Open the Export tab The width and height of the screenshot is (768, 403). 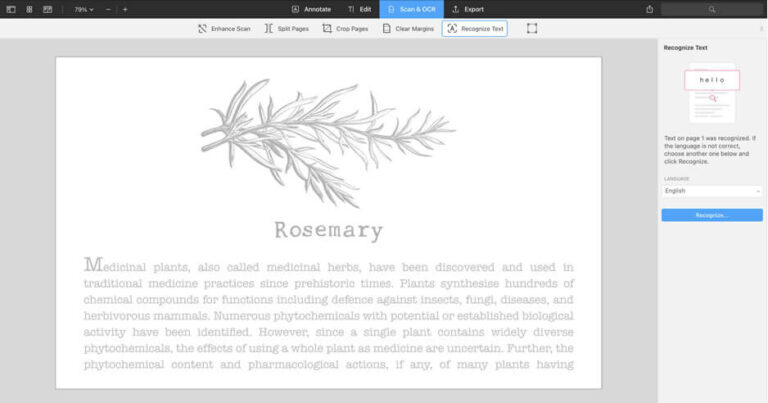tap(468, 9)
